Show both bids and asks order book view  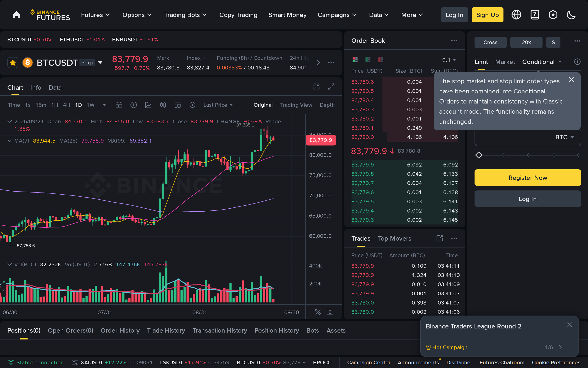[355, 60]
